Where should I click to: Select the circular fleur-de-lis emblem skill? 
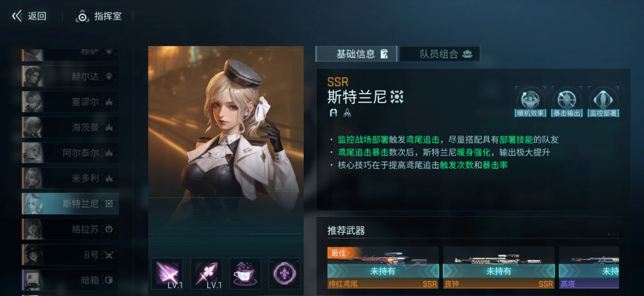coord(284,274)
